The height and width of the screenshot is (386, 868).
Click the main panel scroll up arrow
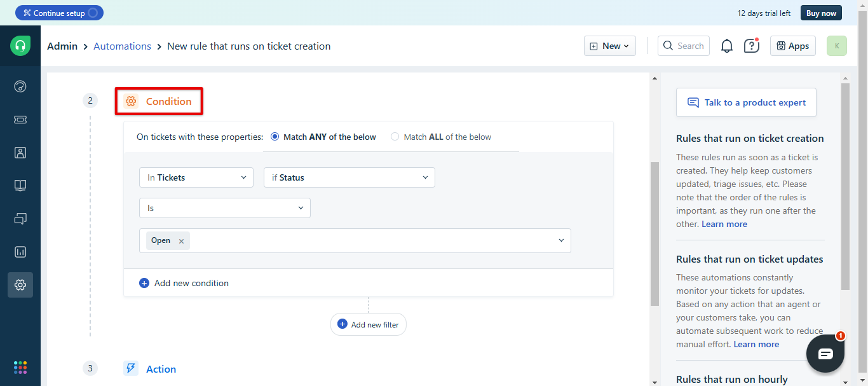click(654, 78)
